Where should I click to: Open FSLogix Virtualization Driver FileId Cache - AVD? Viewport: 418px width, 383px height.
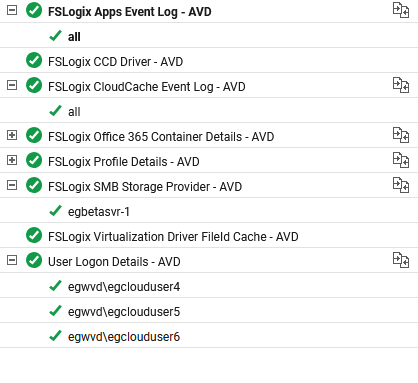click(x=173, y=237)
